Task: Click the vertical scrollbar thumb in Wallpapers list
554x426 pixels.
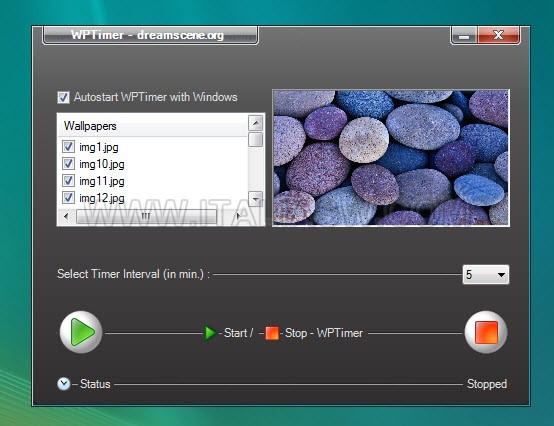Action: (255, 139)
